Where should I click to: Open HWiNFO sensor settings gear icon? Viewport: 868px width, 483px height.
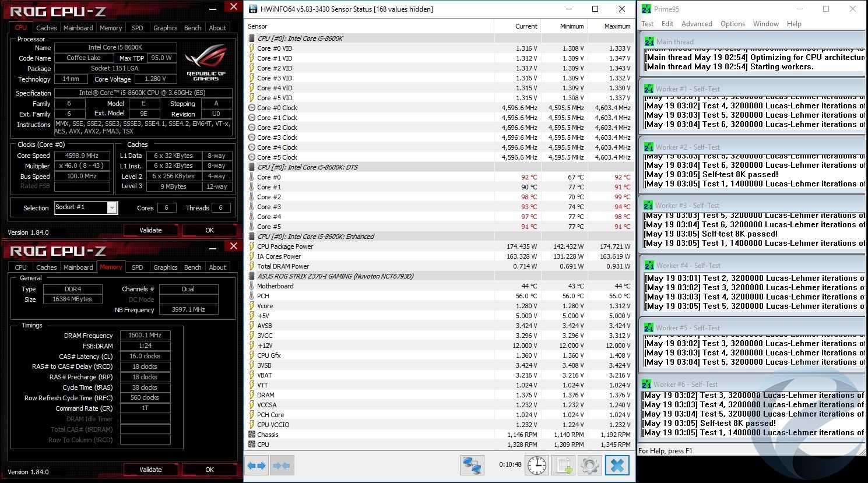tap(589, 466)
